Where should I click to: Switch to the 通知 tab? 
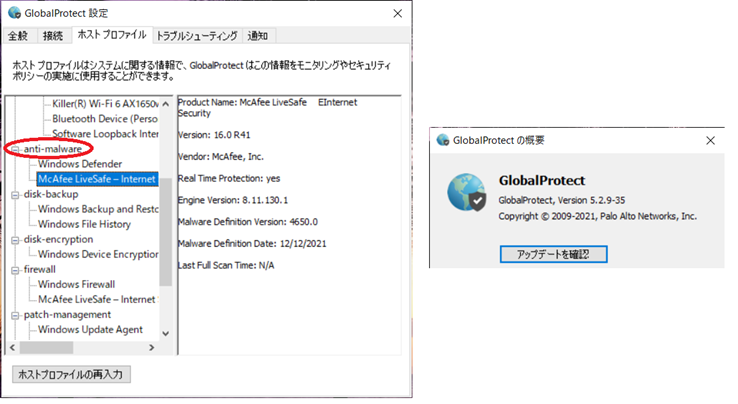257,36
